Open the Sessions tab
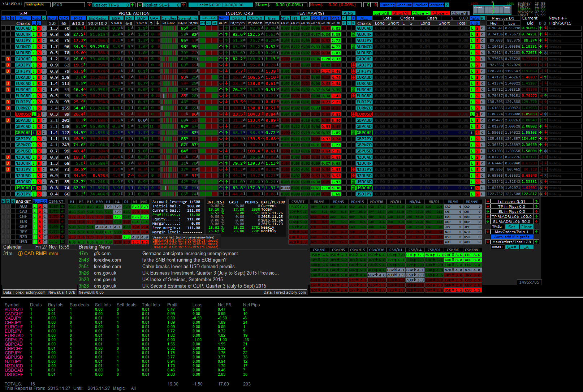This screenshot has height=392, width=583. tap(436, 5)
